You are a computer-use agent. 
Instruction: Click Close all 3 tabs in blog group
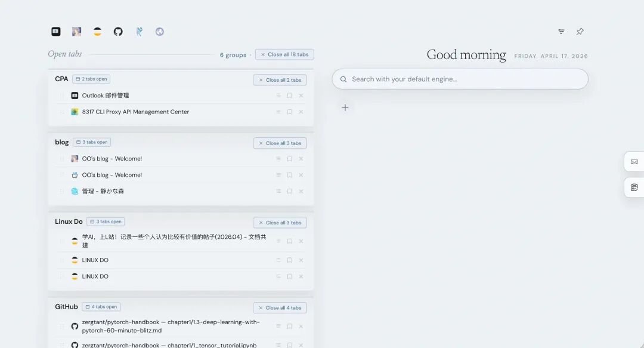(x=280, y=143)
